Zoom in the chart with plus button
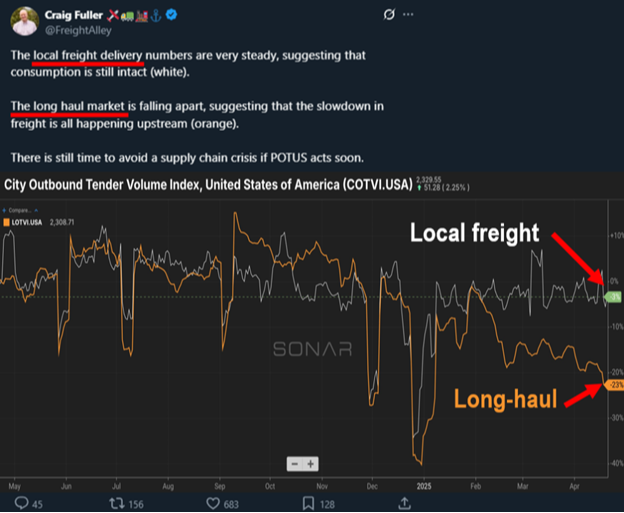The width and height of the screenshot is (624, 513). coord(312,464)
